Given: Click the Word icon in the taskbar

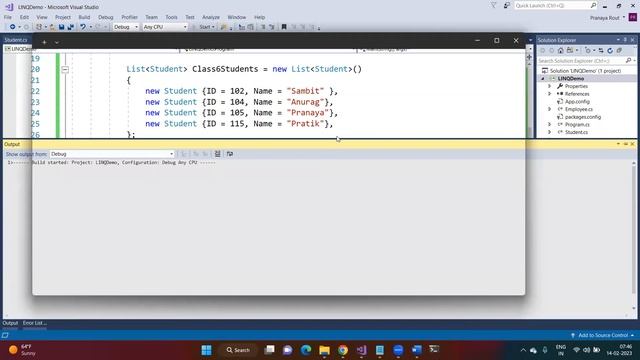Looking at the screenshot, I should tap(416, 350).
